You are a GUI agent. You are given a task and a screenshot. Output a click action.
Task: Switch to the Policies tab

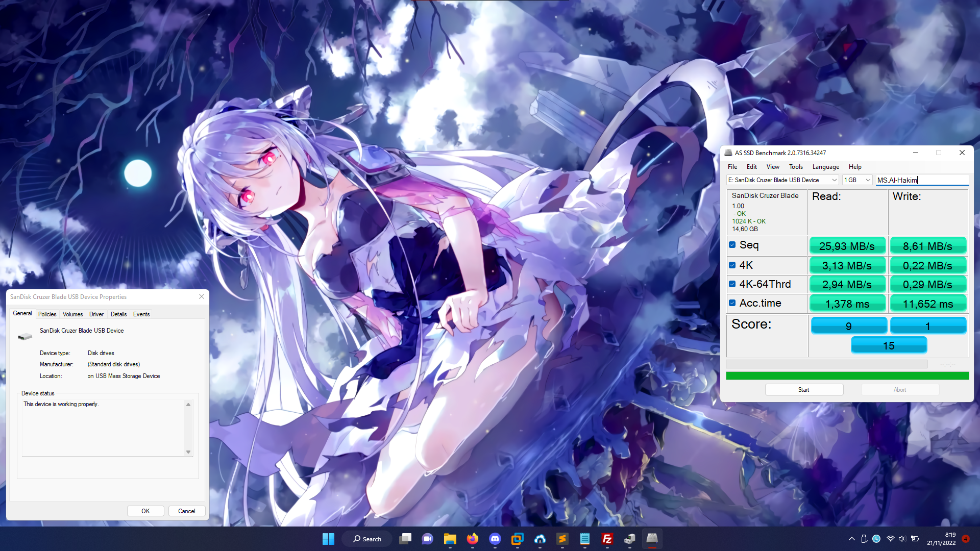pos(47,314)
